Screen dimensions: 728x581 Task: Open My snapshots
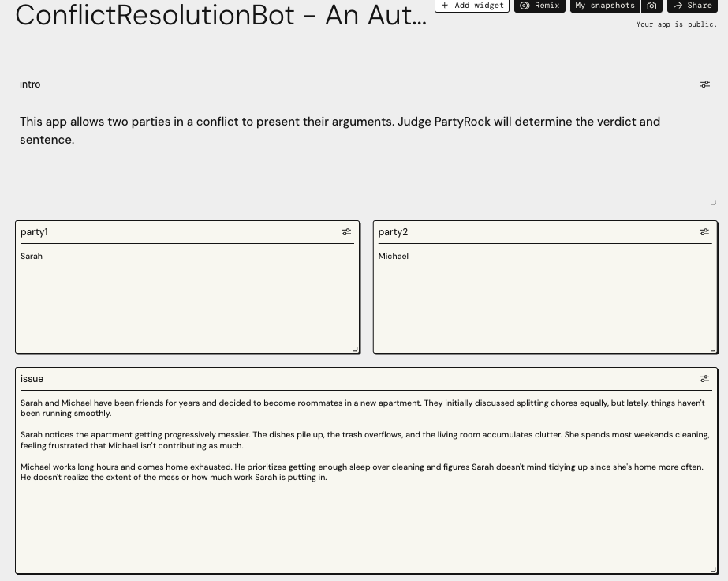coord(605,6)
